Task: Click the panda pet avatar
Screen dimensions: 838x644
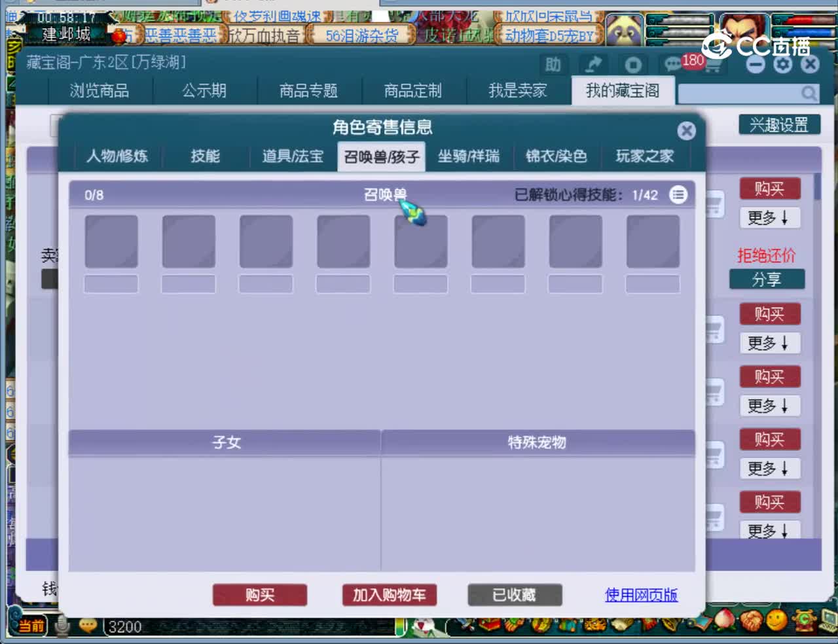Action: [x=623, y=29]
